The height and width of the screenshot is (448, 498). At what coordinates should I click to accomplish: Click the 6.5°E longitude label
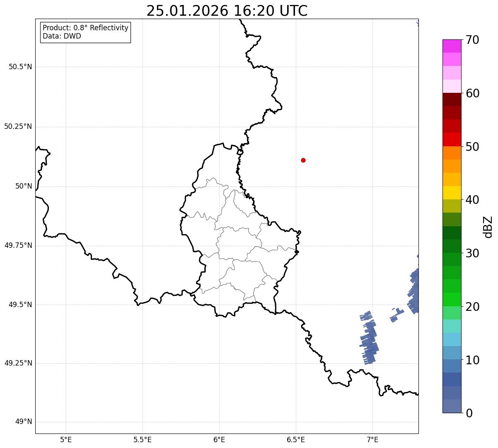[x=296, y=439]
